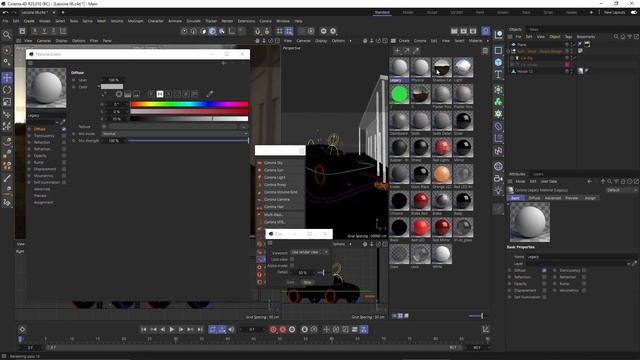This screenshot has width=640, height=360.
Task: Switch to the Layers tab beside Attributes
Action: click(x=538, y=174)
